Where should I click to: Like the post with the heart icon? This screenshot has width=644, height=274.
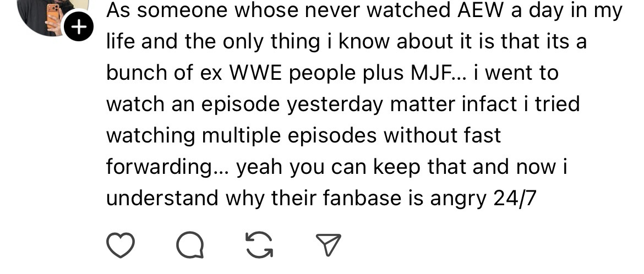(120, 245)
